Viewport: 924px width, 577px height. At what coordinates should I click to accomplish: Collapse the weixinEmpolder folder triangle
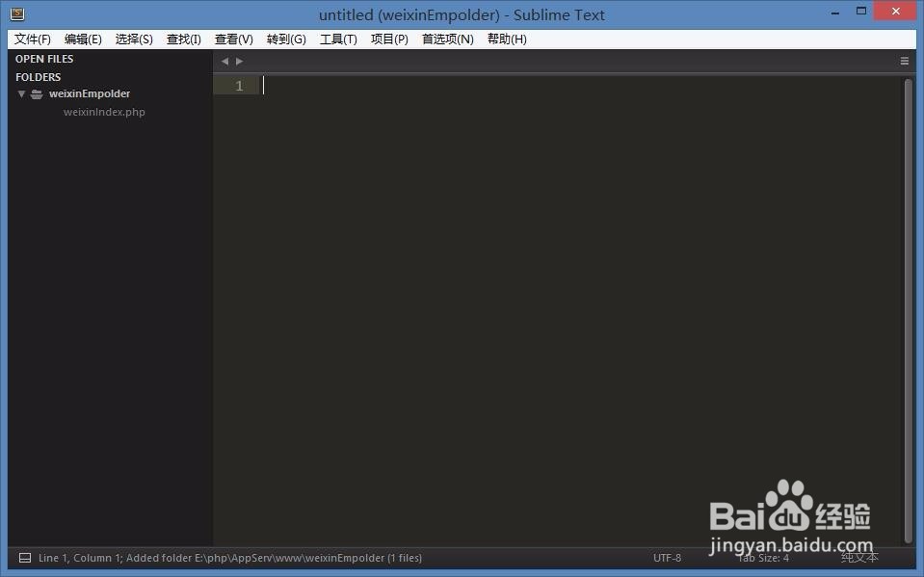pyautogui.click(x=20, y=93)
